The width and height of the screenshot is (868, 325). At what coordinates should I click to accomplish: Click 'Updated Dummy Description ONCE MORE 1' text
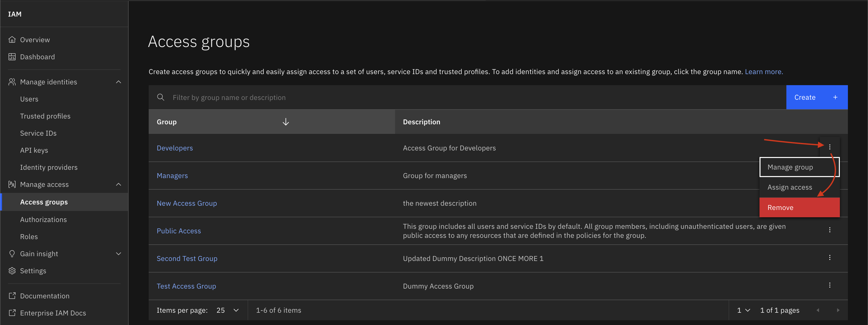pyautogui.click(x=473, y=258)
